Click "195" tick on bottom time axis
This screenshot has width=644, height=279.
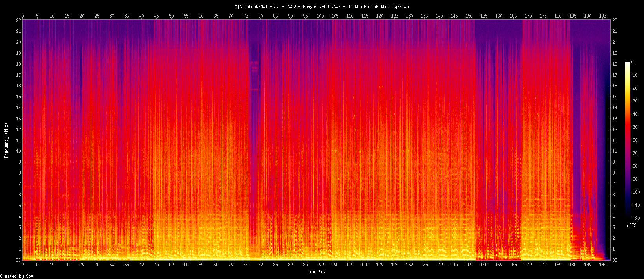tap(603, 265)
